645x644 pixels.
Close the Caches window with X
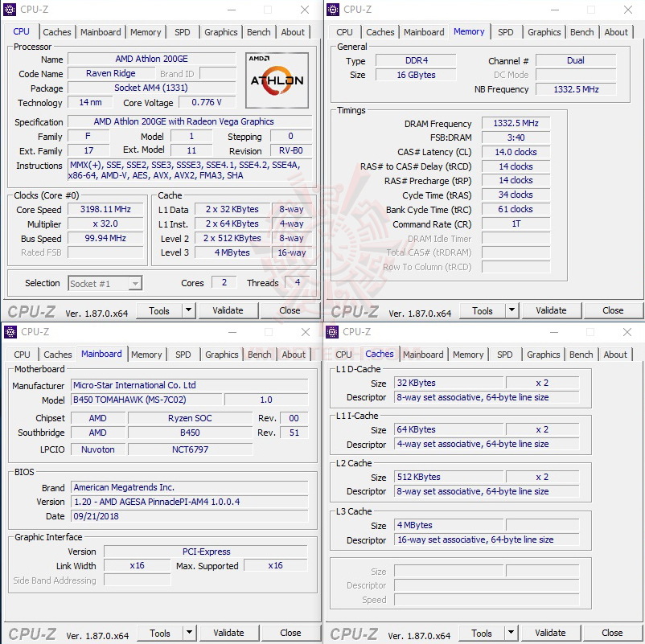[x=627, y=332]
